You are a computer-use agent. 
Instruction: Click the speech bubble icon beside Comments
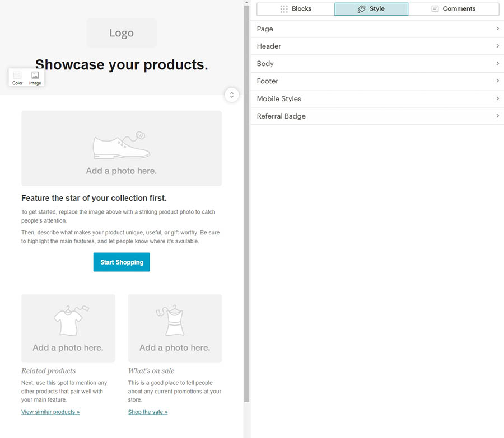point(435,8)
